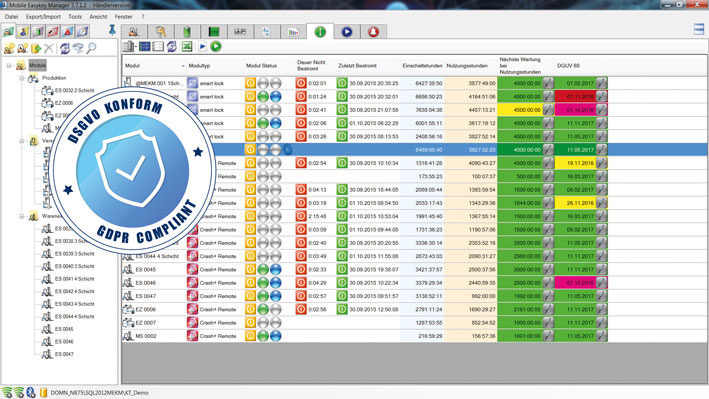Select the Produktion group in tree
709x399 pixels.
point(54,78)
